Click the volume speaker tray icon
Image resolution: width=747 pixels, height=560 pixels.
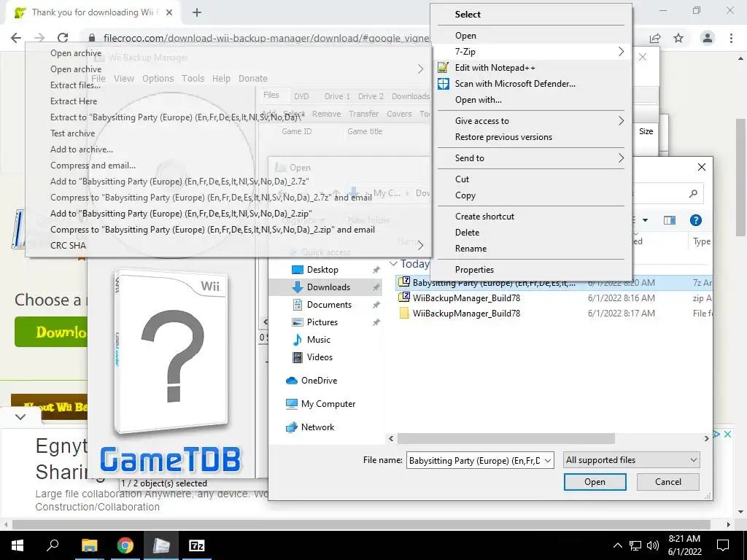(x=653, y=545)
